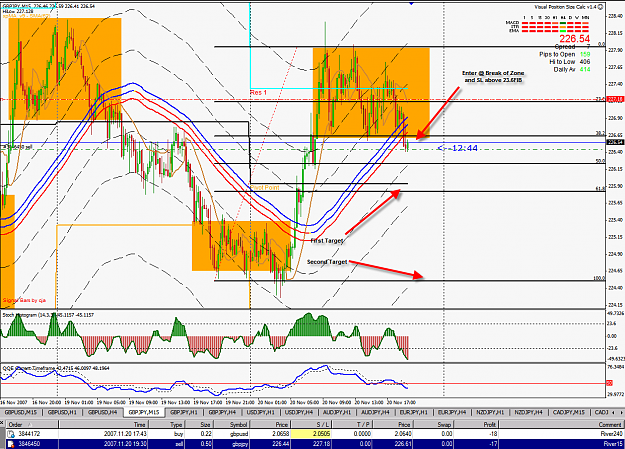Click the buy order icon for 3844172
The height and width of the screenshot is (449, 625).
pos(11,434)
